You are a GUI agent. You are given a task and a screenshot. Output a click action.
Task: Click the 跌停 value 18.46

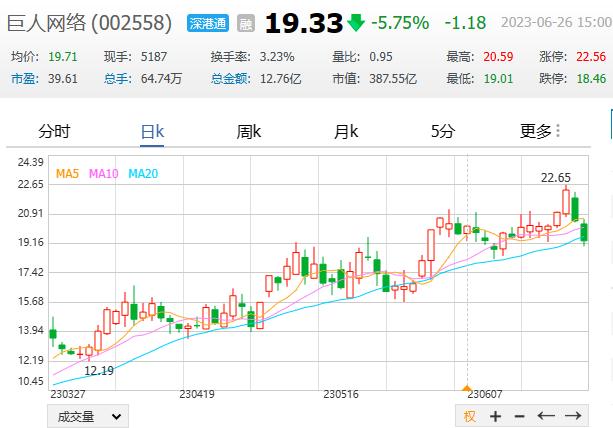coord(591,79)
